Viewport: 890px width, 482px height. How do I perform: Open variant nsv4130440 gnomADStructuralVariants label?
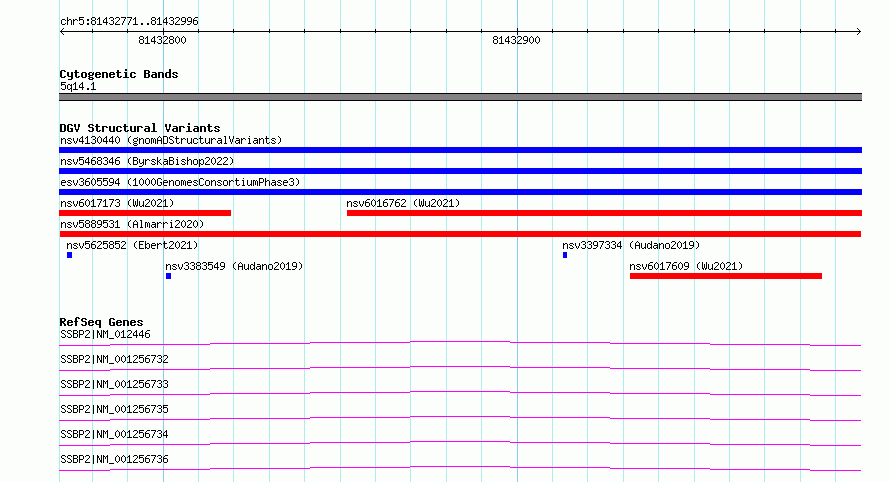(171, 140)
